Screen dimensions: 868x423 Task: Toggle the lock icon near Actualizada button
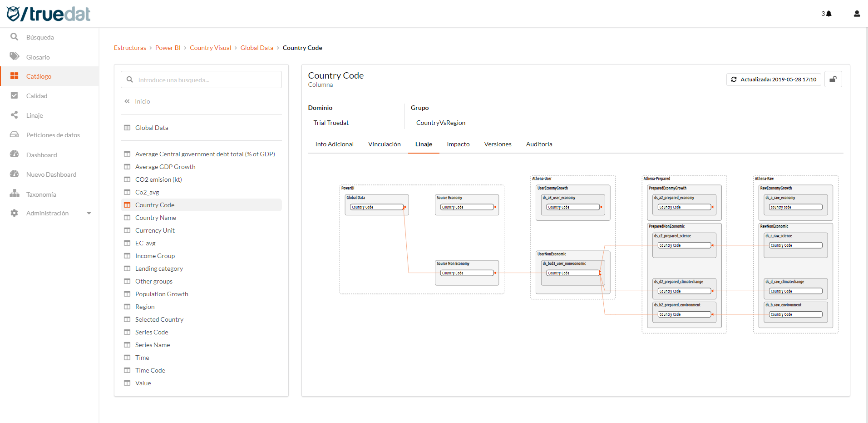click(833, 79)
